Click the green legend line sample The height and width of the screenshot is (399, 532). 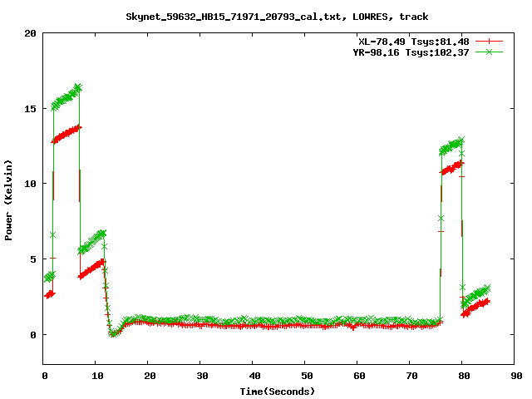489,52
